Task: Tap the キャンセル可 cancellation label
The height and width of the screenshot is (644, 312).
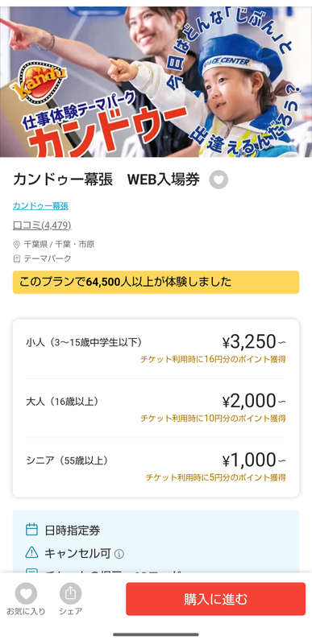Action: (77, 553)
